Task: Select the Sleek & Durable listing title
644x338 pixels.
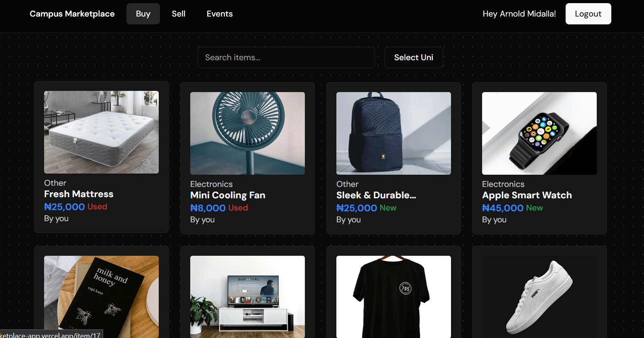Action: pos(376,195)
